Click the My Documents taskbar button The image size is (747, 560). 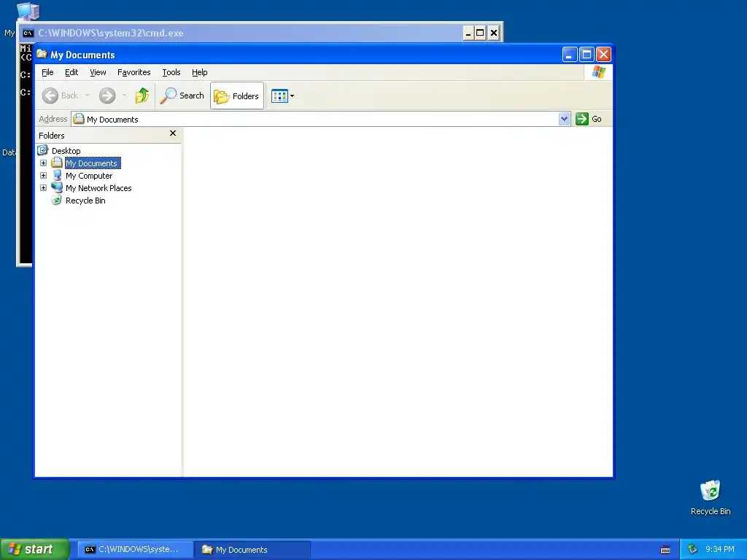(x=252, y=550)
